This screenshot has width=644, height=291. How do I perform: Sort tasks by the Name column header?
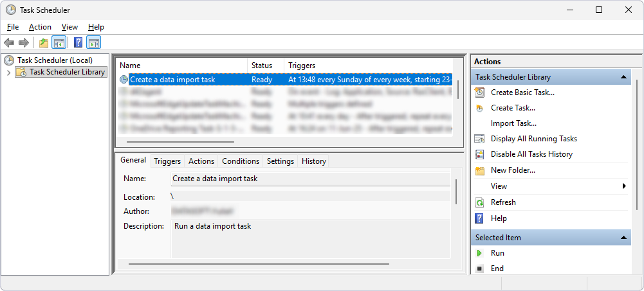[182, 66]
